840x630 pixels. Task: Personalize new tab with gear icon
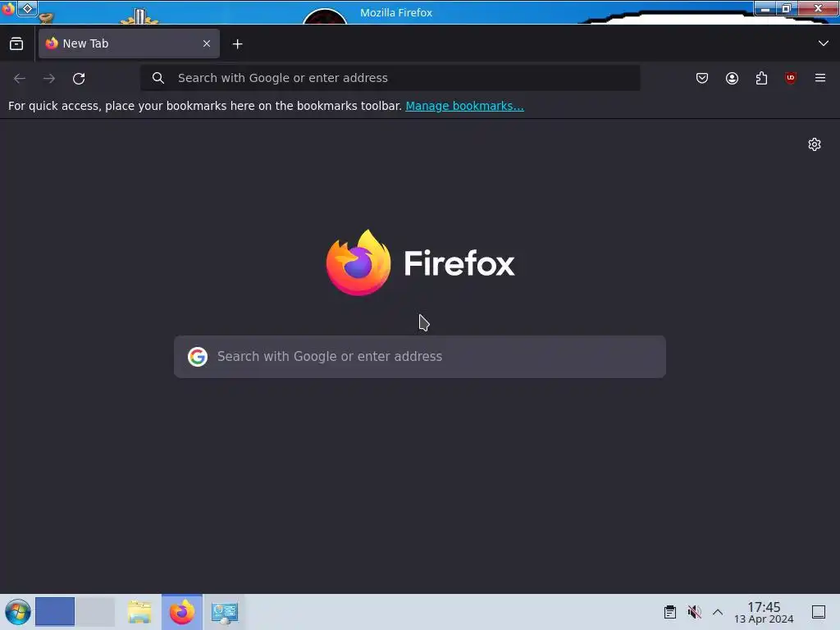pyautogui.click(x=815, y=144)
